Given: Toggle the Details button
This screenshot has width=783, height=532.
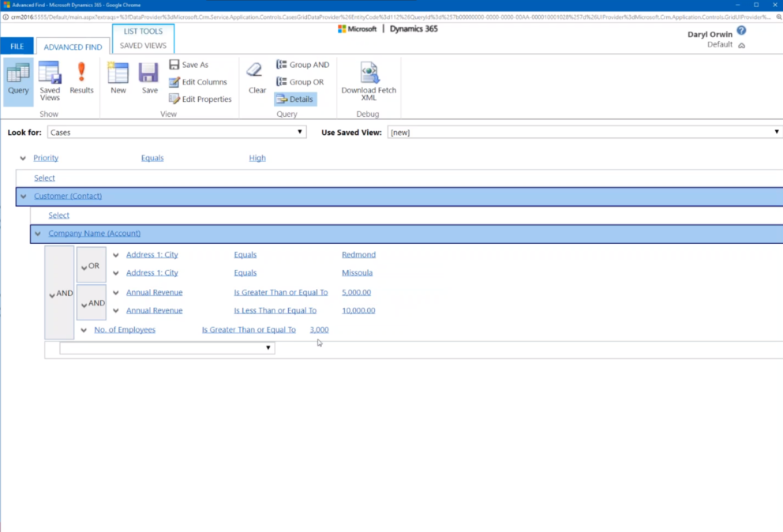Looking at the screenshot, I should [x=295, y=99].
